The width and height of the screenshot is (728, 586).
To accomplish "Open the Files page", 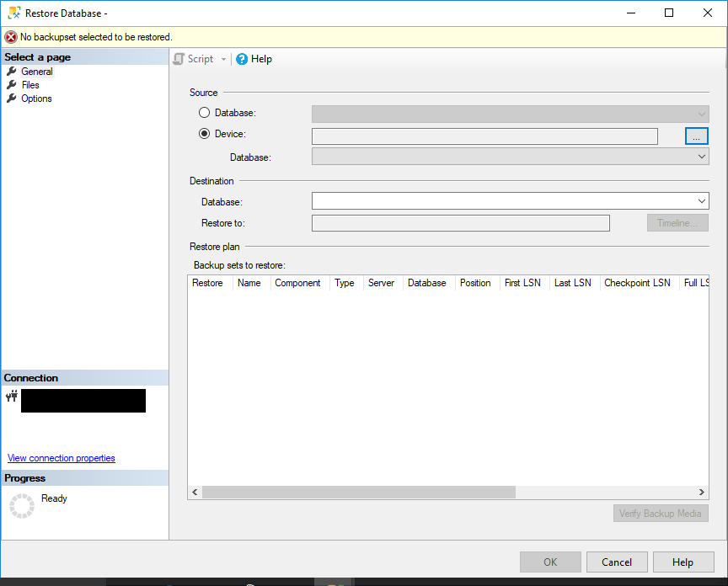I will (x=30, y=85).
